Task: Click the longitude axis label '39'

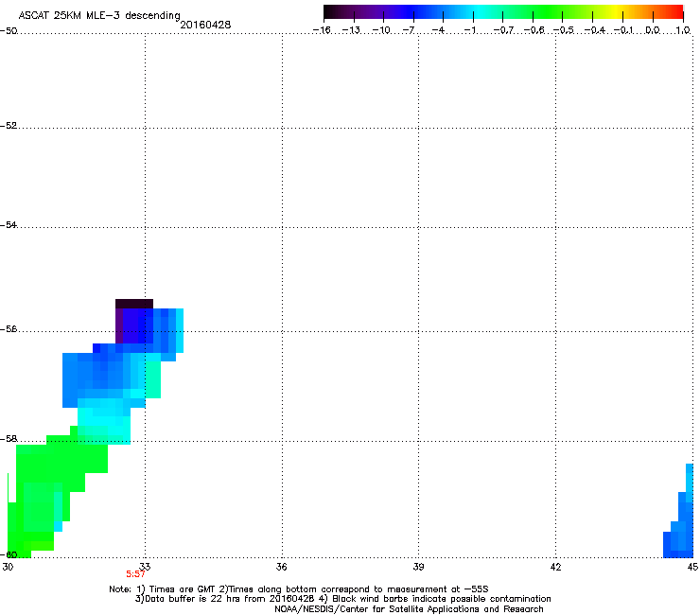Action: 418,567
